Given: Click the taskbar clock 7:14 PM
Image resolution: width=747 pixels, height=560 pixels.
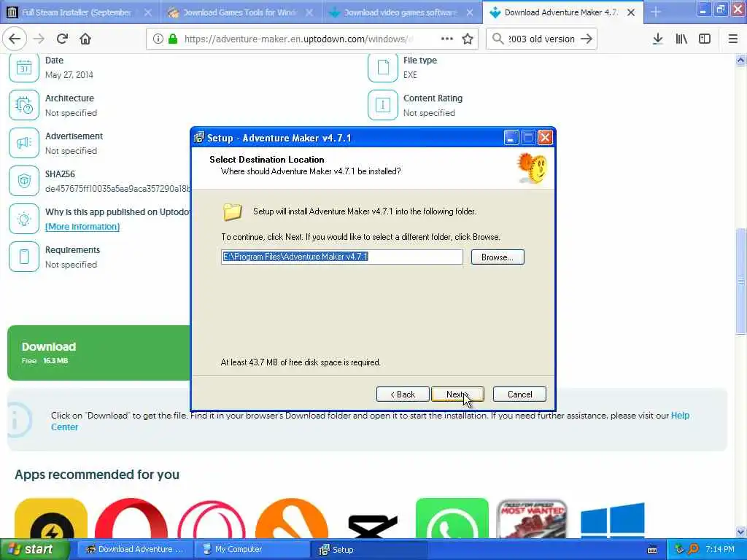Looking at the screenshot, I should point(720,549).
